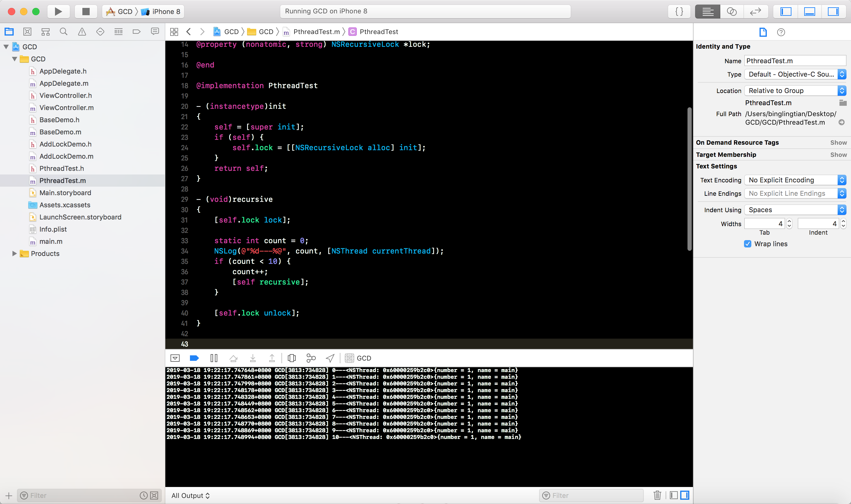Reveal full path in Finder arrow
Viewport: 851px width, 504px height.
[x=842, y=122]
